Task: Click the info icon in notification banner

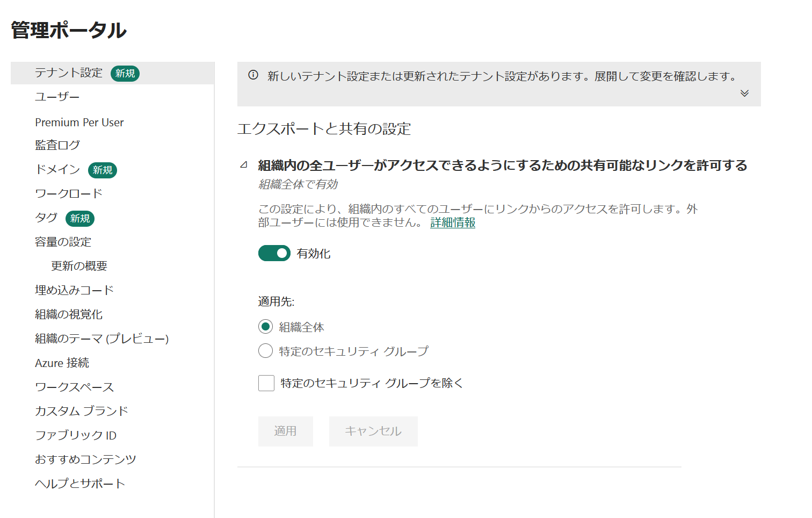Action: 253,75
